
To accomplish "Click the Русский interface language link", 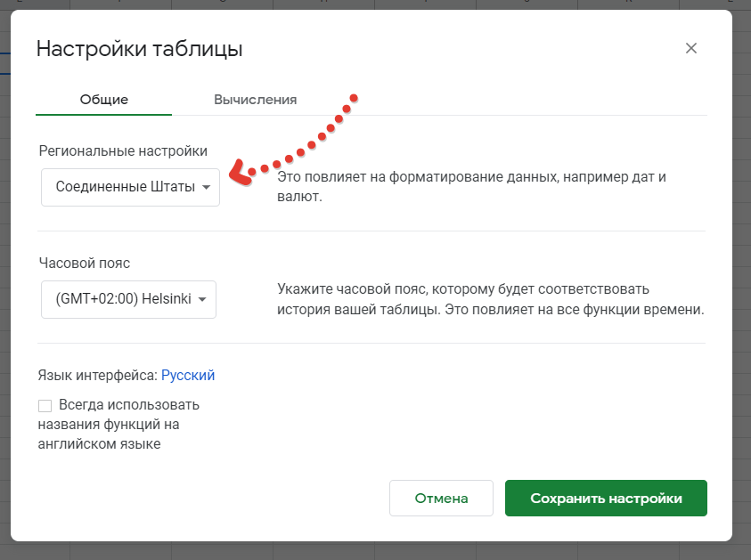I will [188, 375].
